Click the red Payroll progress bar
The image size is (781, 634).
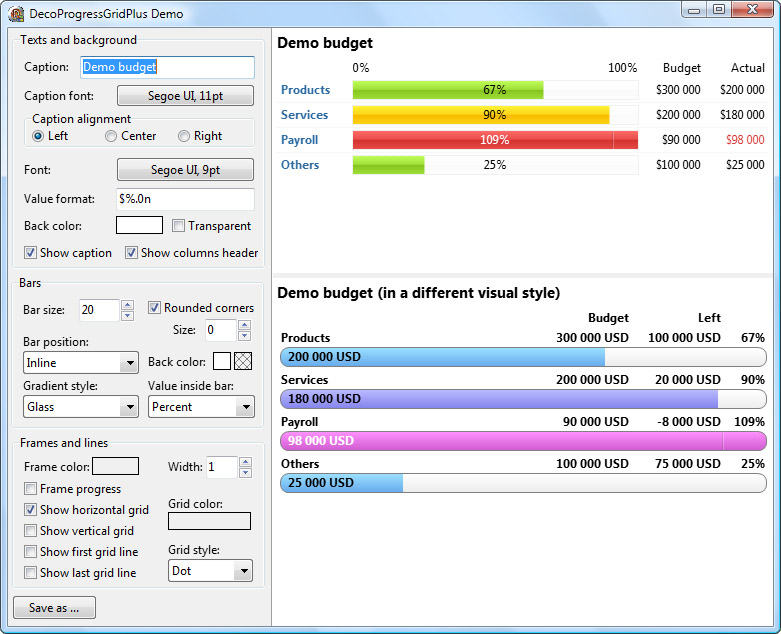(x=495, y=140)
